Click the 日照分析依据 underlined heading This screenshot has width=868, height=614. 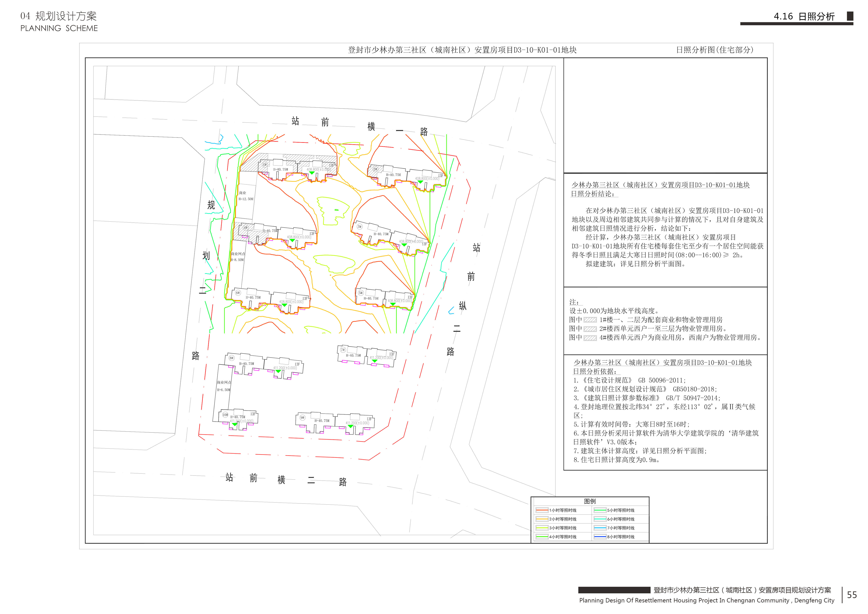point(595,372)
